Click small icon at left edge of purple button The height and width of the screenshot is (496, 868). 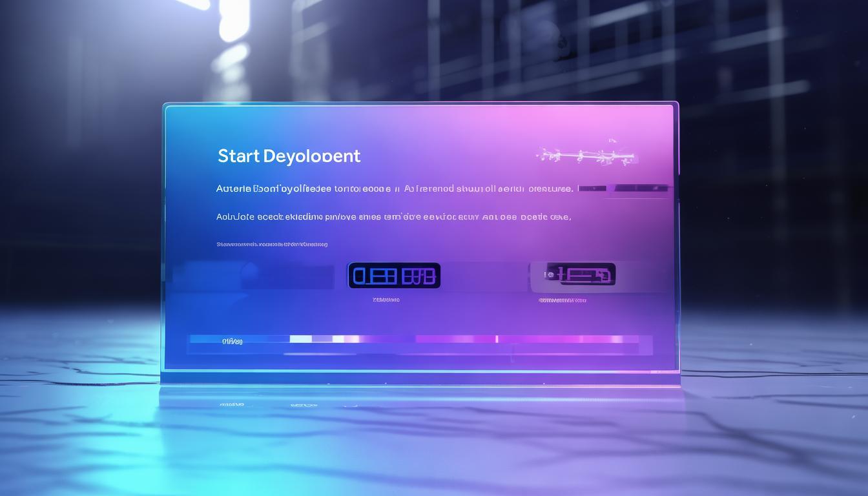click(549, 274)
